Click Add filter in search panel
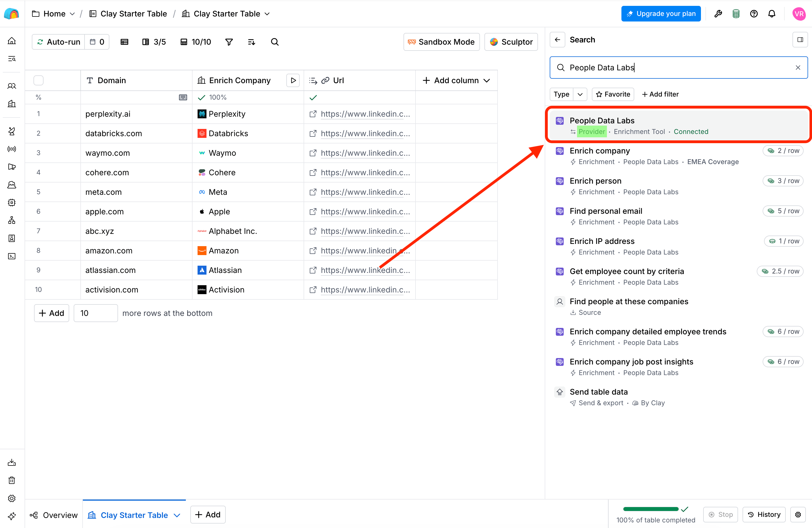The height and width of the screenshot is (528, 812). point(660,94)
